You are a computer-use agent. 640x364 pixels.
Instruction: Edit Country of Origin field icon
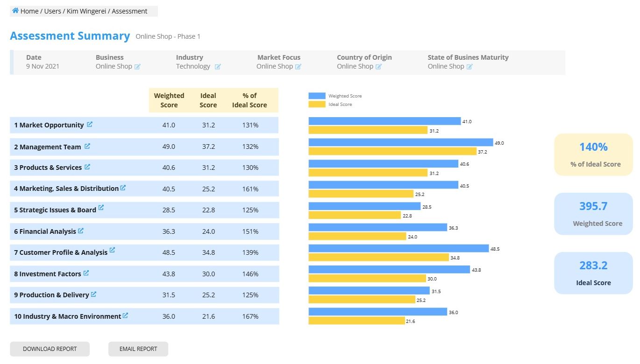point(379,67)
